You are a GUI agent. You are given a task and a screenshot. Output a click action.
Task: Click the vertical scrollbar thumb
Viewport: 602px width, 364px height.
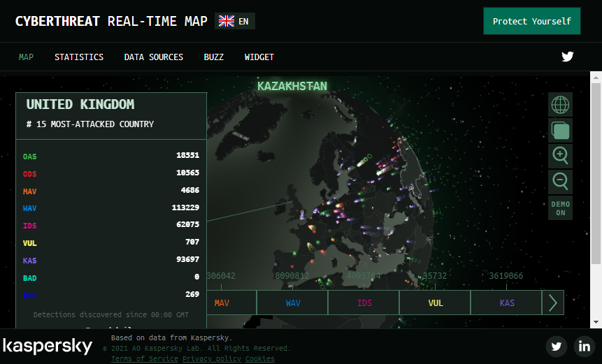click(x=596, y=173)
